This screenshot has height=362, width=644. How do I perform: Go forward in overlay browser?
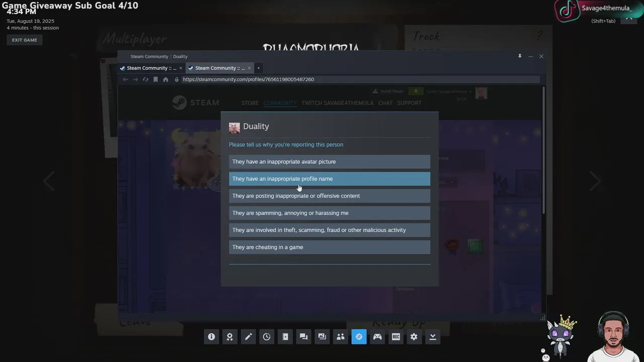135,79
